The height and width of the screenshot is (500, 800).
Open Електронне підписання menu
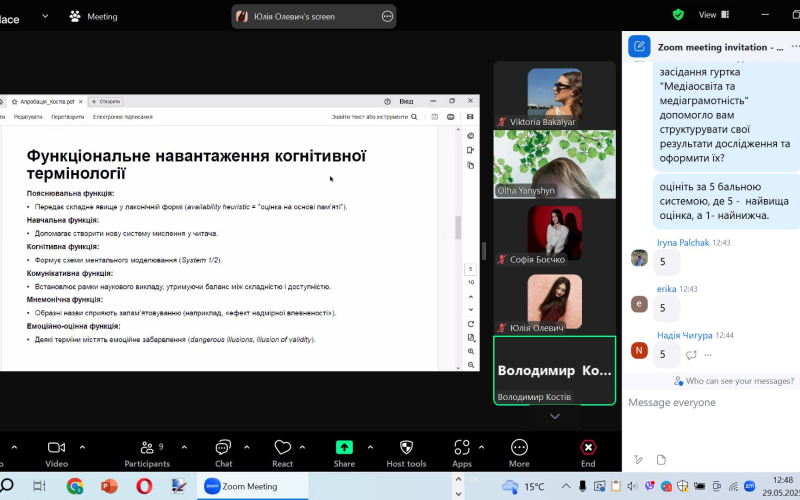(122, 117)
